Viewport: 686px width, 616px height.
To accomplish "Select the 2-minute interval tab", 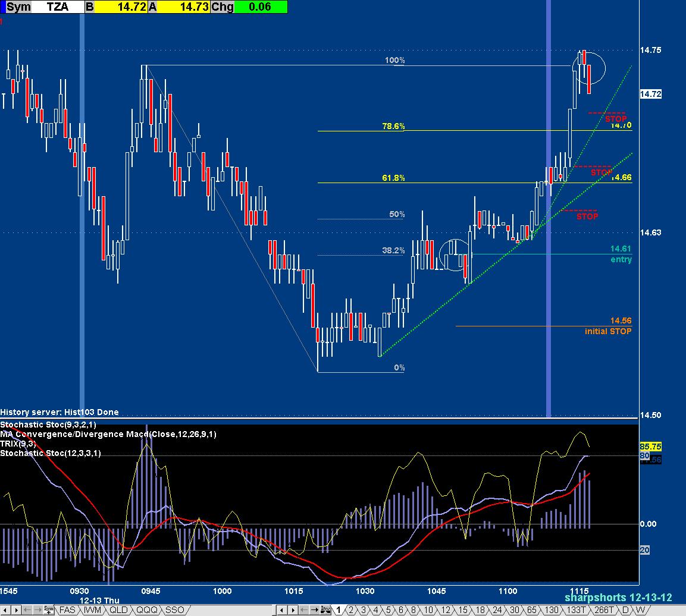I will [350, 609].
